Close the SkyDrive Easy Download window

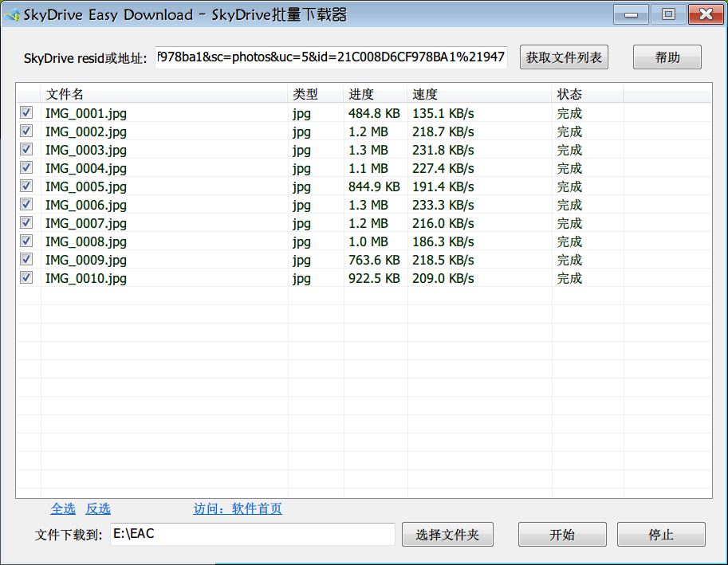tap(706, 14)
